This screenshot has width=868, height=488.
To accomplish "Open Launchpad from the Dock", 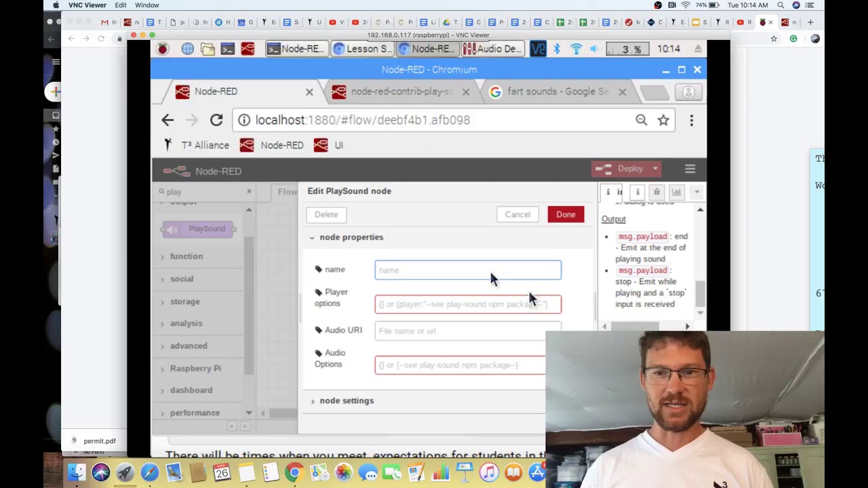I will point(125,472).
